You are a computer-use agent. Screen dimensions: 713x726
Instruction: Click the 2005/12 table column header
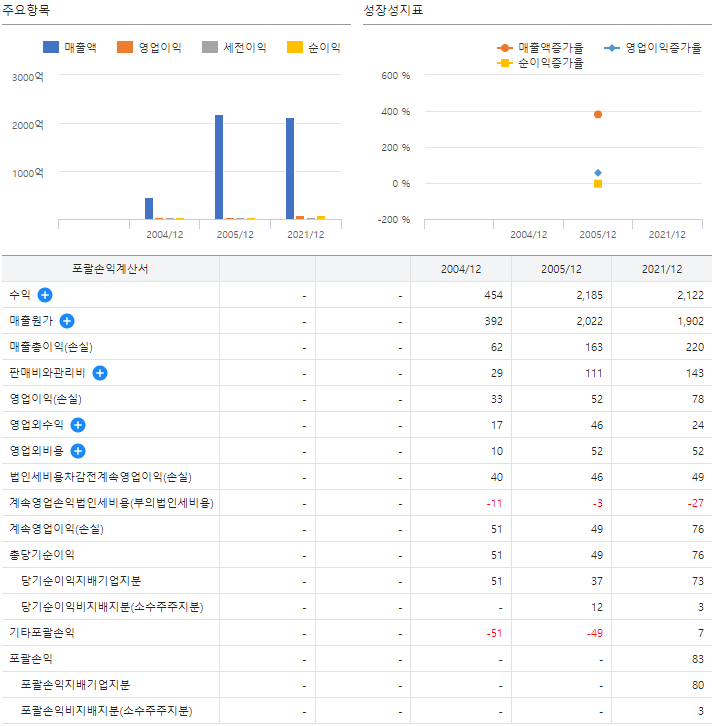point(561,269)
